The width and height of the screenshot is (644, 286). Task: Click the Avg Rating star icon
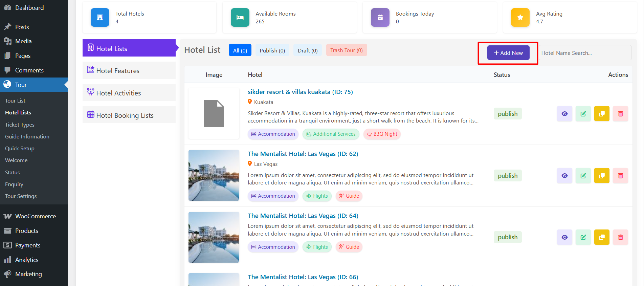(x=520, y=18)
